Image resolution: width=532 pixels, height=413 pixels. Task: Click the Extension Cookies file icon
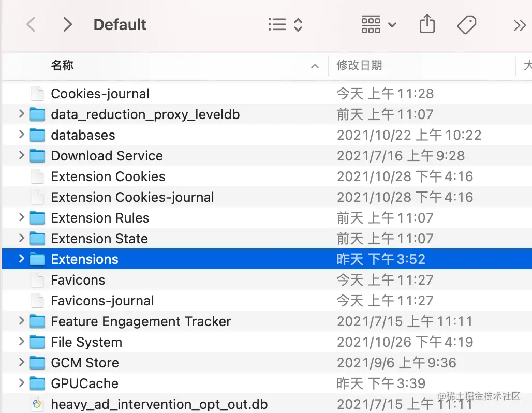(x=37, y=176)
